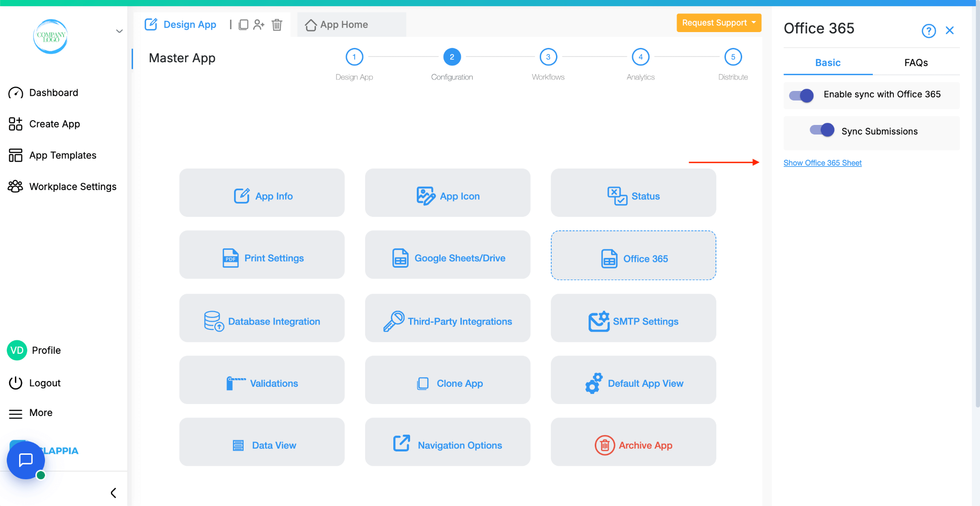Go to step 2 Configuration
The width and height of the screenshot is (980, 506).
(452, 57)
